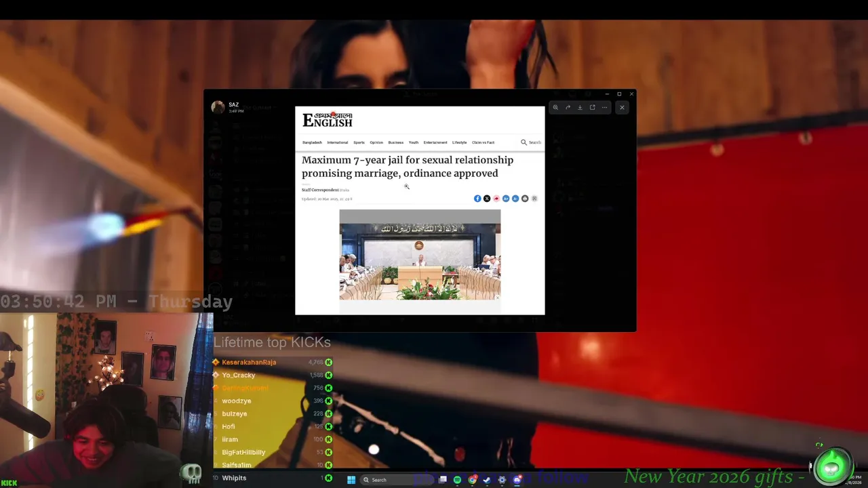Open Steam from the taskbar
868x488 pixels.
tap(487, 480)
